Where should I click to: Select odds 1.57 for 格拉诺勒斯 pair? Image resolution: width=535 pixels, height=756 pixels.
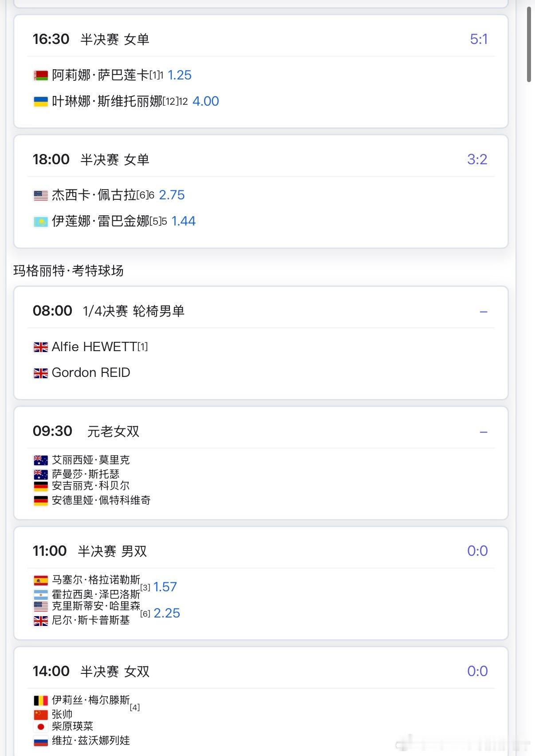[165, 587]
